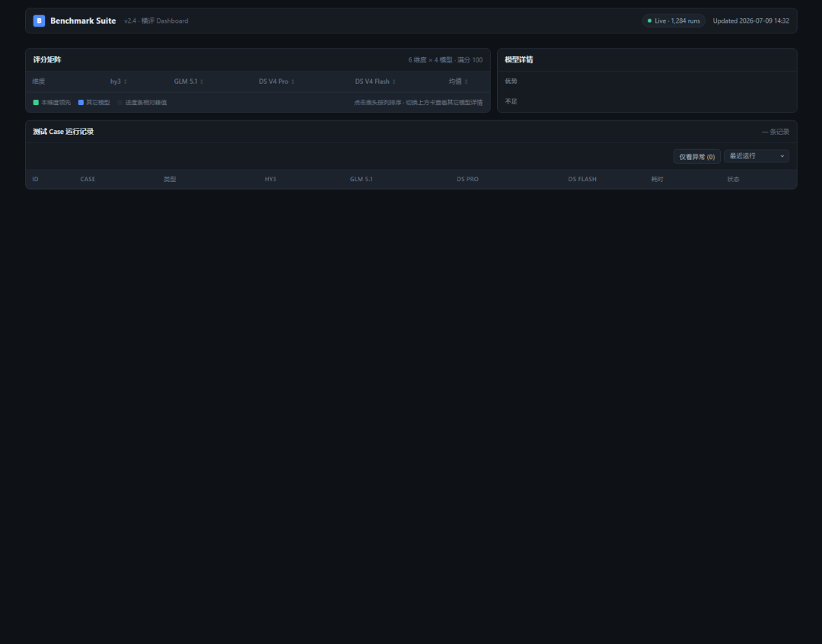Click the 状态 column header
Image resolution: width=822 pixels, height=644 pixels.
(734, 180)
